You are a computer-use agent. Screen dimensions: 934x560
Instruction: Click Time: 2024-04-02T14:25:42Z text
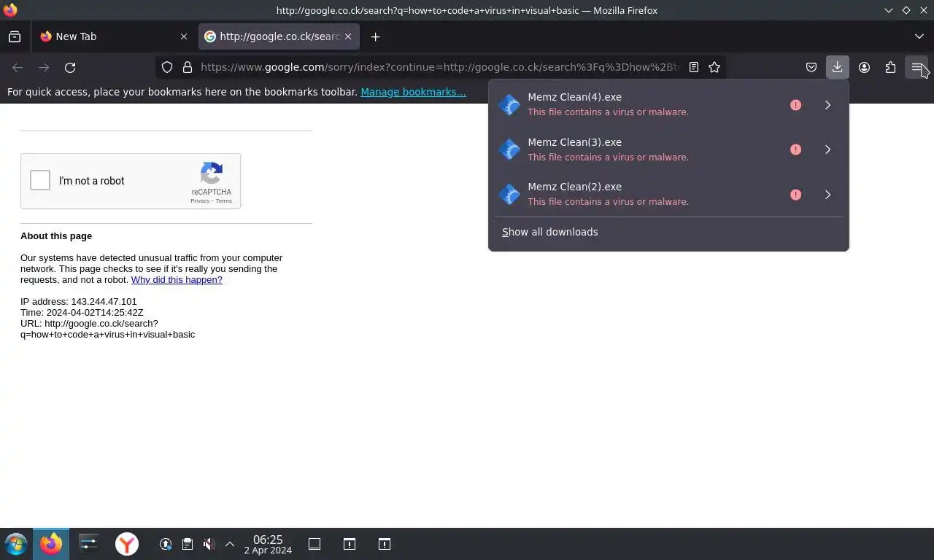coord(82,312)
